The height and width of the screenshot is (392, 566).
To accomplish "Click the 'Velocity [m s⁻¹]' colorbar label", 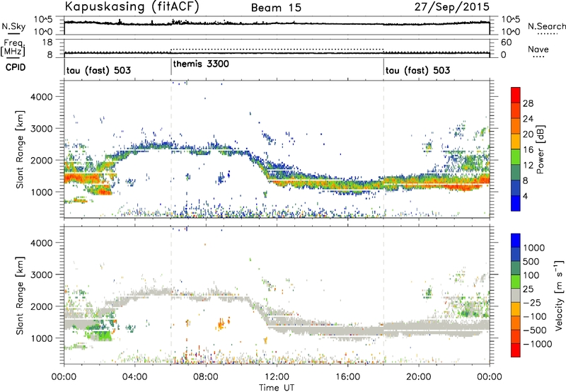I will (559, 295).
